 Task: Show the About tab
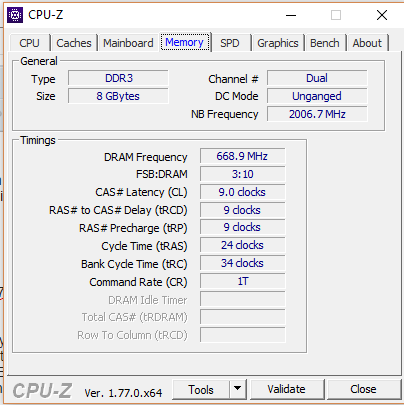[367, 43]
